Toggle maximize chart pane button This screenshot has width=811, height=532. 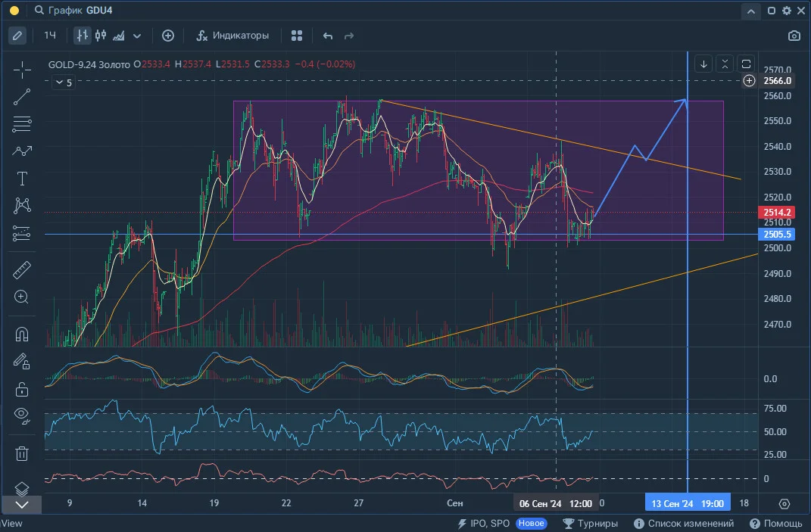[746, 64]
